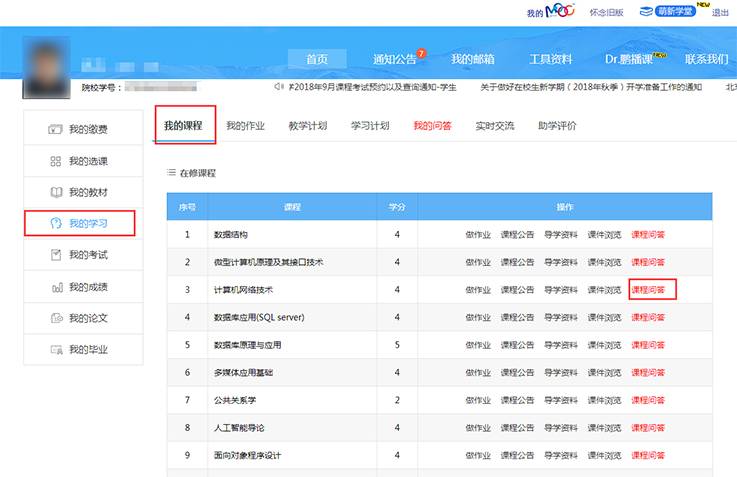This screenshot has height=477, width=737.
Task: Select 我的论文 in the sidebar
Action: click(x=88, y=318)
